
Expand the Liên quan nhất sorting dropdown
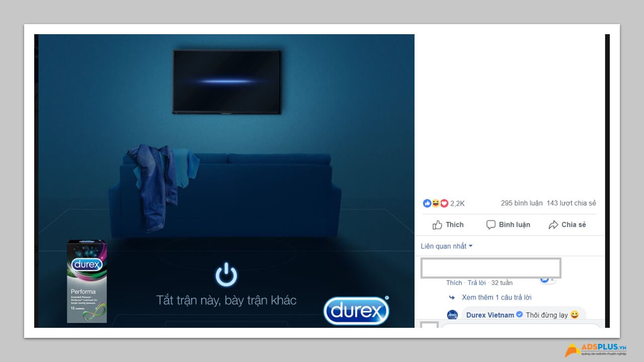point(447,246)
